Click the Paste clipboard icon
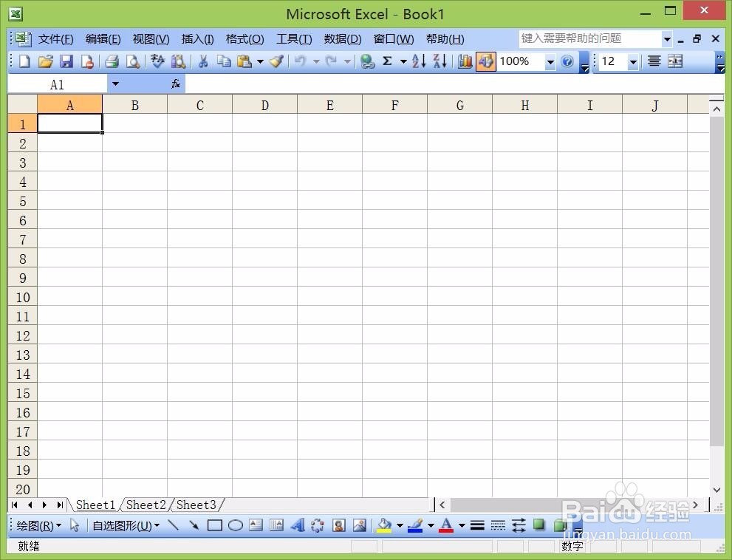This screenshot has height=560, width=732. click(244, 61)
